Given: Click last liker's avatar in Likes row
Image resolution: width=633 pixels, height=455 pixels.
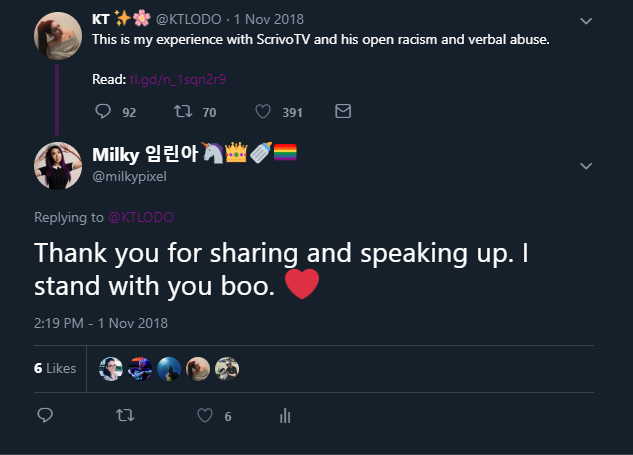Looking at the screenshot, I should [x=227, y=368].
